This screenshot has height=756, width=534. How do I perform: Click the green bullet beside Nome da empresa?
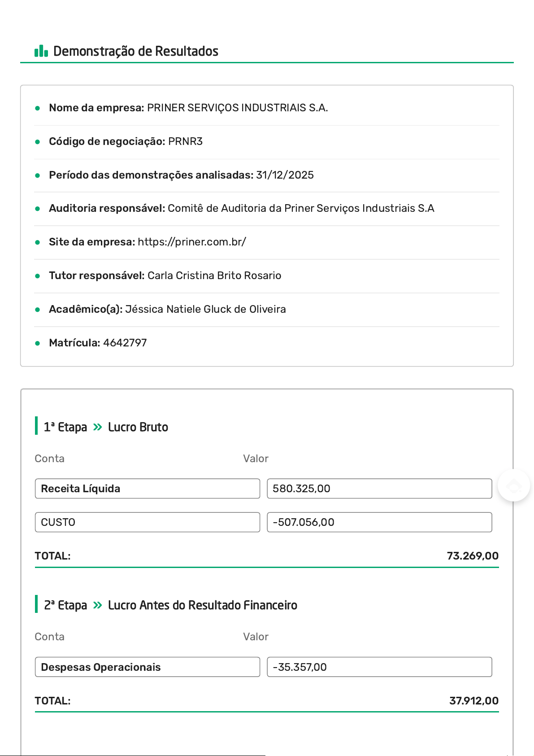point(38,108)
